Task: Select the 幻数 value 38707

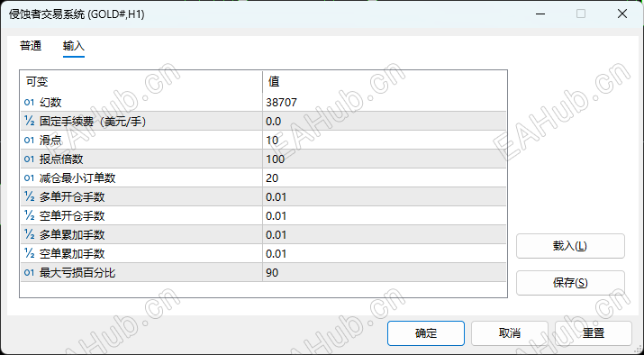Action: [x=281, y=103]
